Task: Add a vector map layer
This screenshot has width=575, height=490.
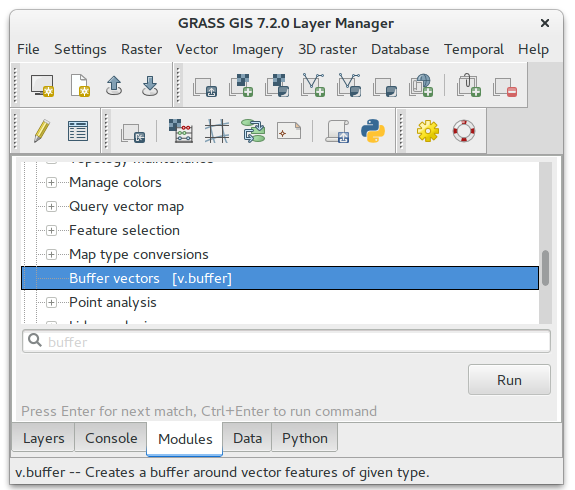Action: (x=313, y=86)
